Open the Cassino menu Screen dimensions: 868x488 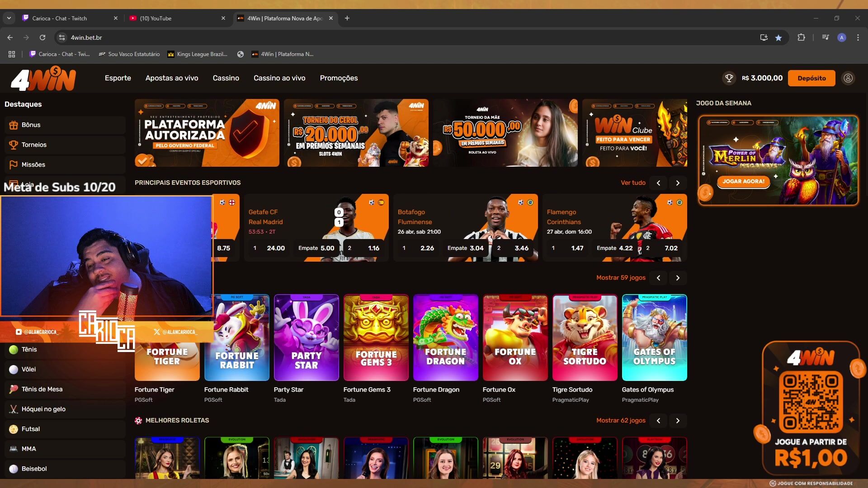226,78
